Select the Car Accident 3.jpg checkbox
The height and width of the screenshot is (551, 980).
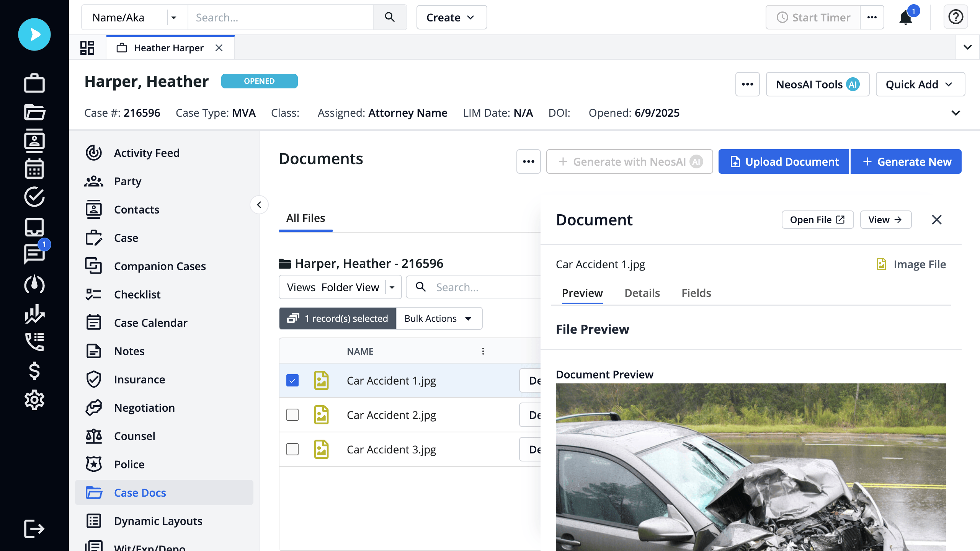point(292,449)
